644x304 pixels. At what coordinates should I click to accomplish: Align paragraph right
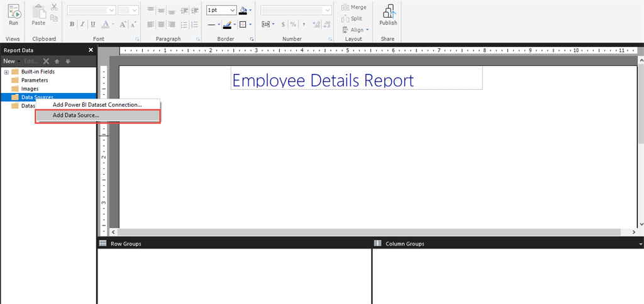click(x=172, y=24)
